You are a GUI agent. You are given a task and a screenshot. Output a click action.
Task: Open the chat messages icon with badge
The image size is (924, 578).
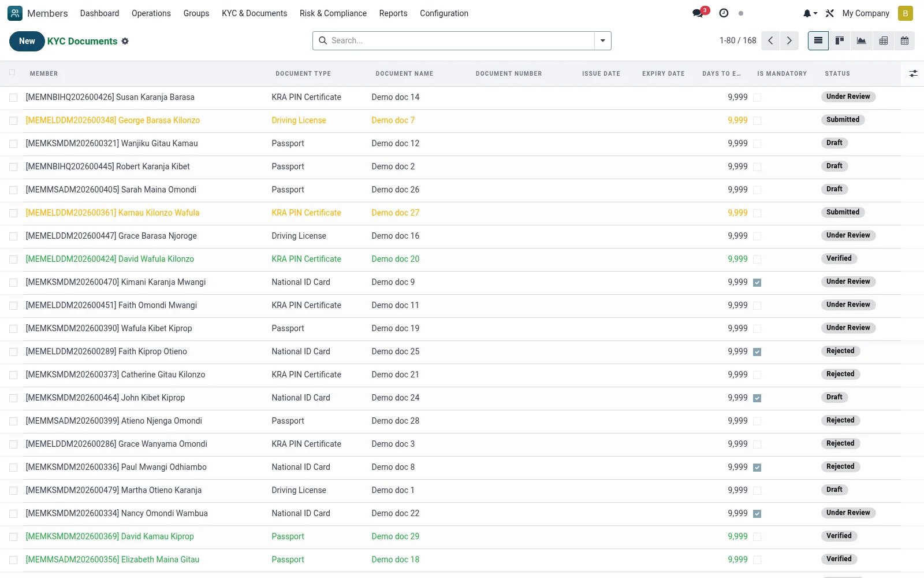click(x=699, y=13)
